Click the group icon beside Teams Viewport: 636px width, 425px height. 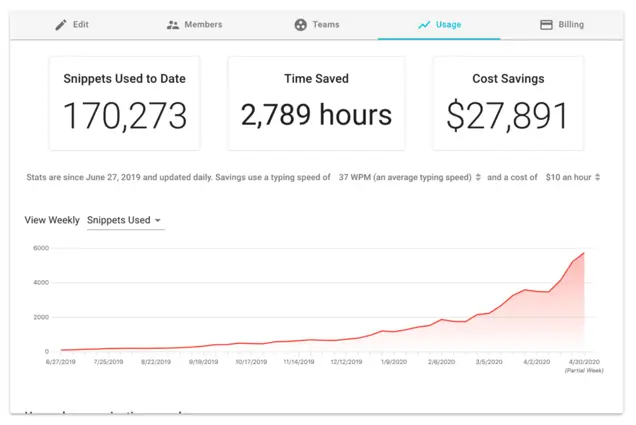click(x=300, y=25)
